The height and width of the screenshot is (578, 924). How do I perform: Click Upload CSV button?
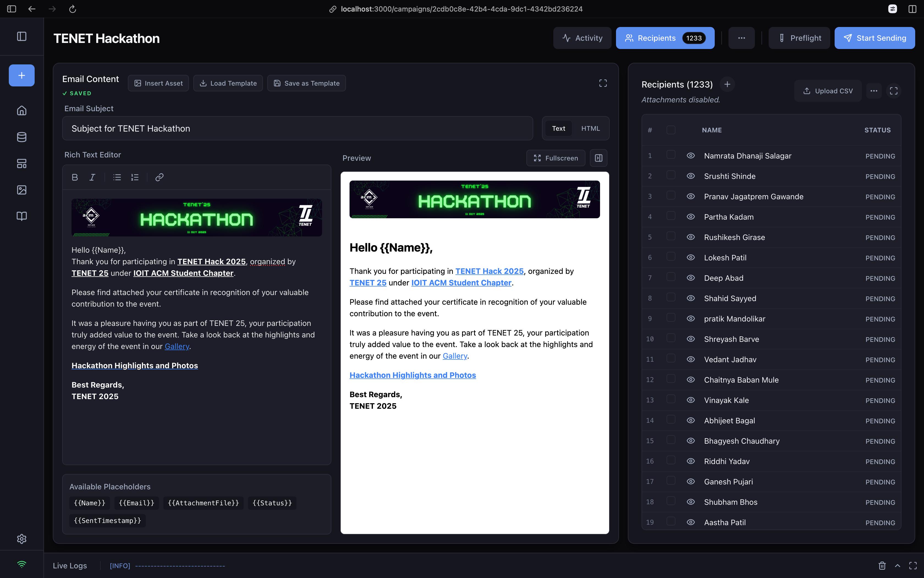coord(828,91)
